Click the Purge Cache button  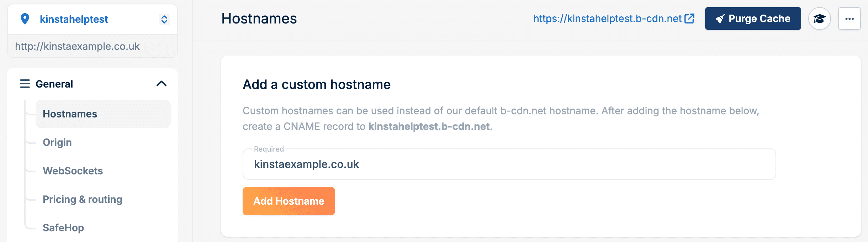coord(752,19)
